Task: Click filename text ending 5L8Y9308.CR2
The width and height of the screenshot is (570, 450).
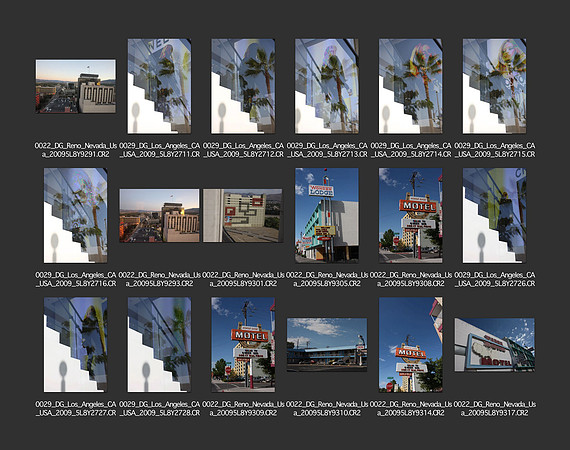Action: pos(410,279)
